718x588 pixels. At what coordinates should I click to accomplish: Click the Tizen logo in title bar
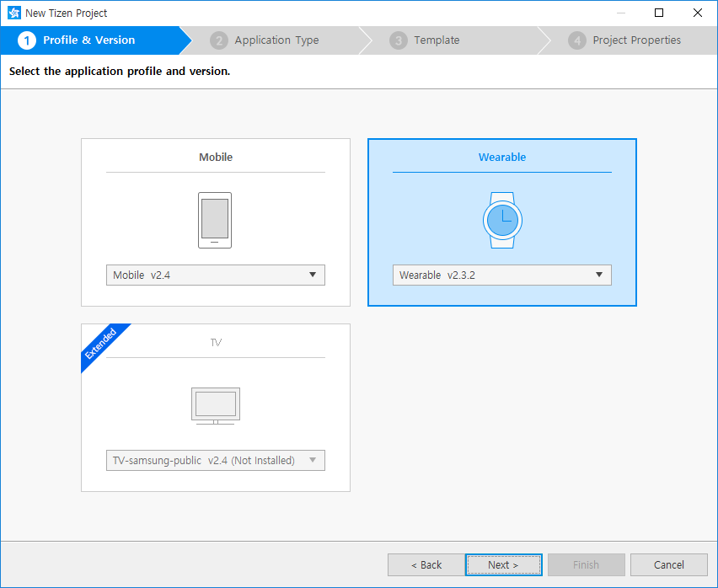13,13
